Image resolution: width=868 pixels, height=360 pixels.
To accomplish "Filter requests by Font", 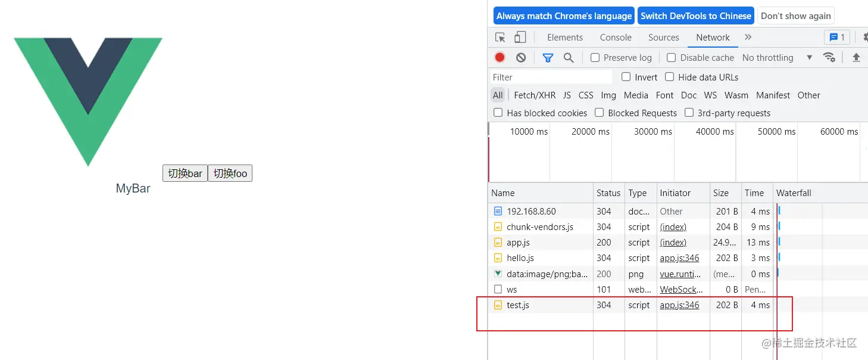I will click(x=664, y=95).
